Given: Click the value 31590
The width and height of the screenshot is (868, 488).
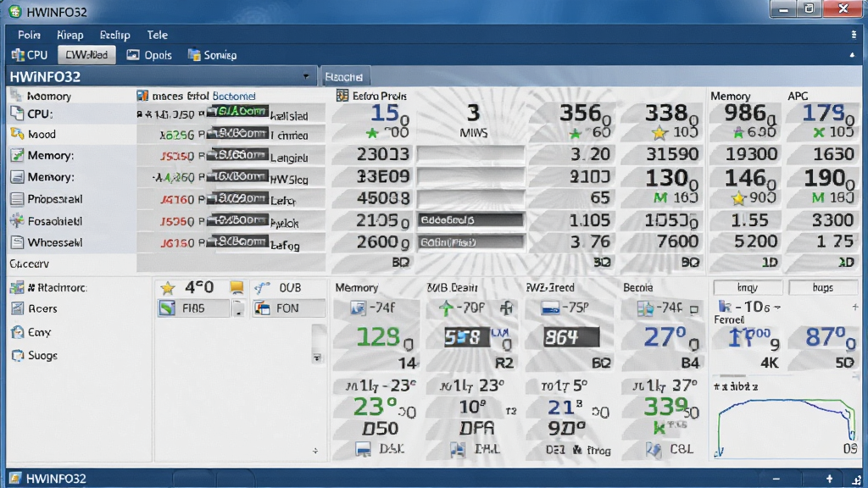Looking at the screenshot, I should point(672,154).
